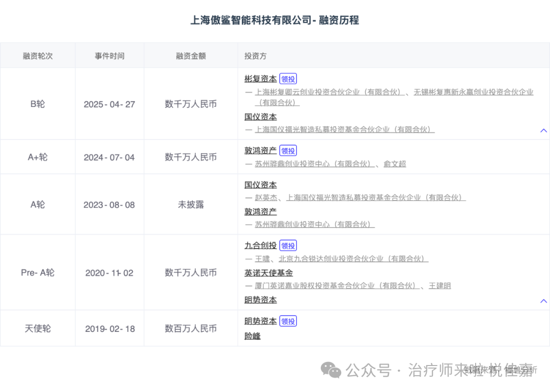This screenshot has width=550, height=392.
Task: Open the 明势资本 link in 天使轮 row
Action: 260,321
